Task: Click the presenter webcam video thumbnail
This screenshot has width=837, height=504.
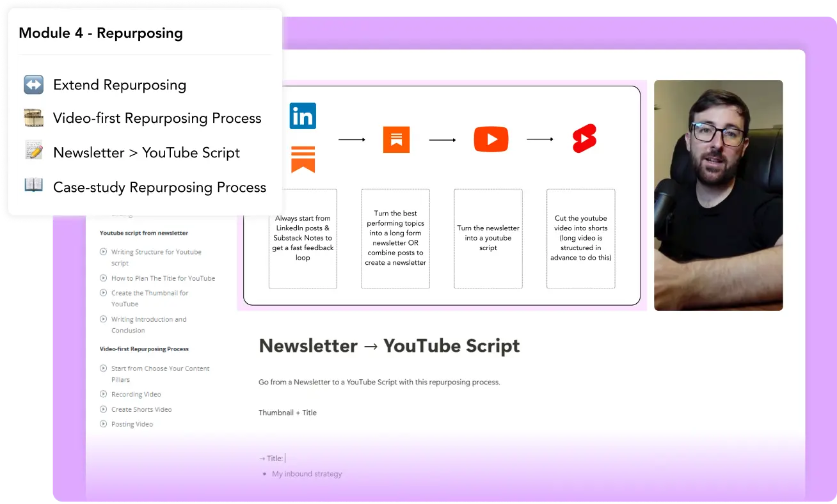Action: point(719,195)
